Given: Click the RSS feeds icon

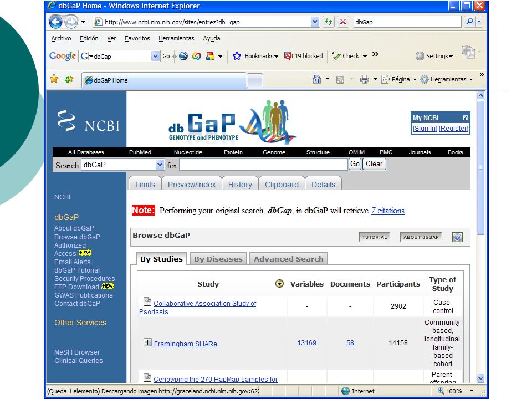Looking at the screenshot, I should [340, 80].
